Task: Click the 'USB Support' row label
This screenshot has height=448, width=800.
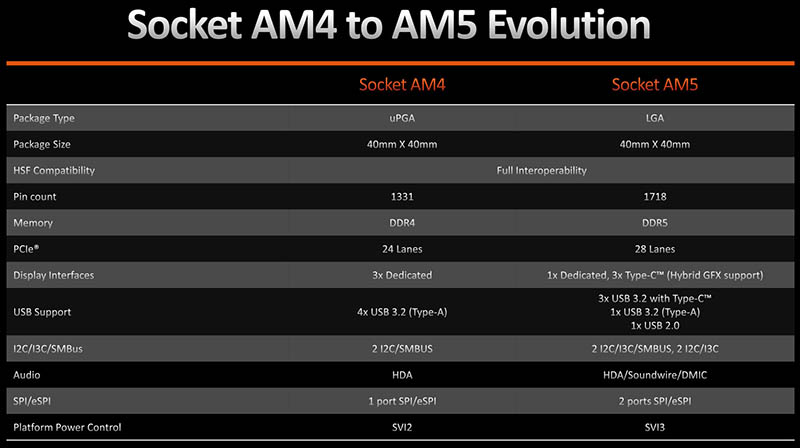Action: click(42, 312)
